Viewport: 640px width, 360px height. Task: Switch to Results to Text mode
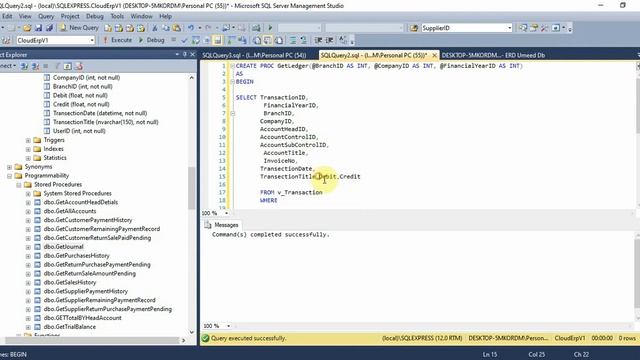coord(256,40)
